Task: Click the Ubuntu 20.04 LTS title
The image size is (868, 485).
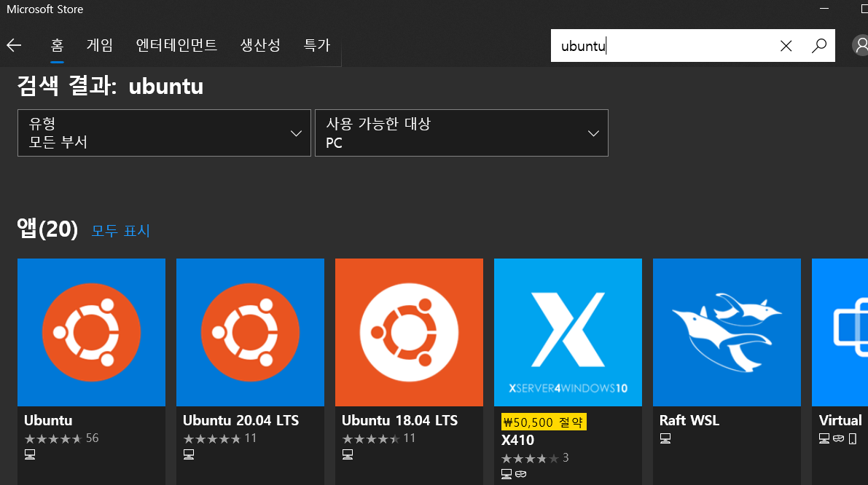Action: (x=241, y=420)
